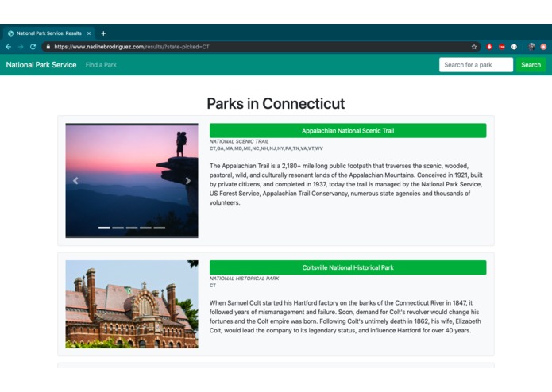Reload the page with the refresh icon
This screenshot has width=552, height=392.
pos(33,47)
